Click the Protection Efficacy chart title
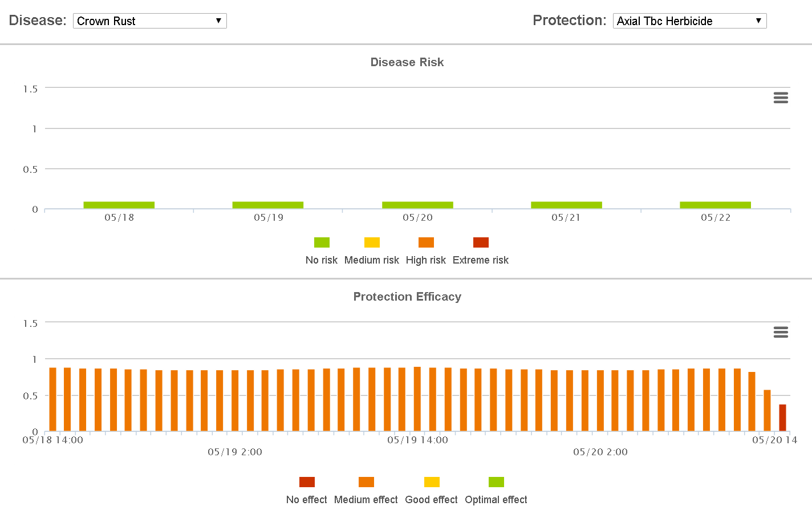Screen dimensions: 812x510 click(x=407, y=297)
